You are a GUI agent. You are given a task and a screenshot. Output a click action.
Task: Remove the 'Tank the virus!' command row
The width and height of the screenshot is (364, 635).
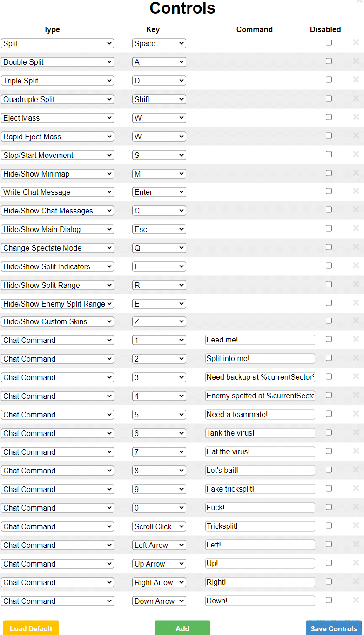point(356,432)
